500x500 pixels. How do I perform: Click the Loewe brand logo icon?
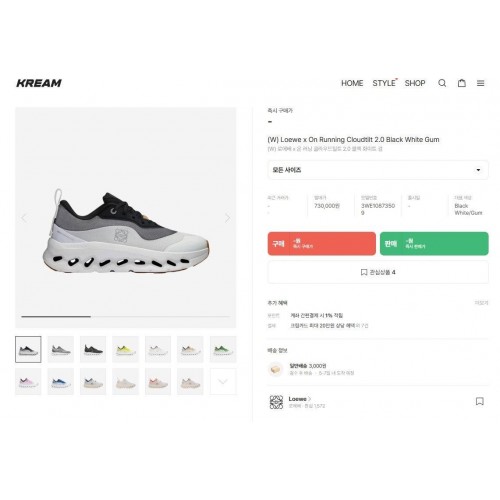pyautogui.click(x=276, y=402)
